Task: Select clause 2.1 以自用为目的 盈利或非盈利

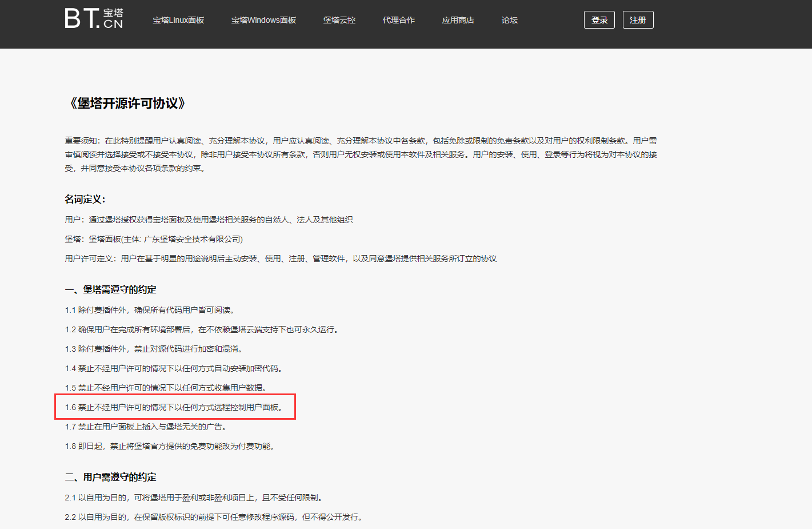Action: point(194,498)
